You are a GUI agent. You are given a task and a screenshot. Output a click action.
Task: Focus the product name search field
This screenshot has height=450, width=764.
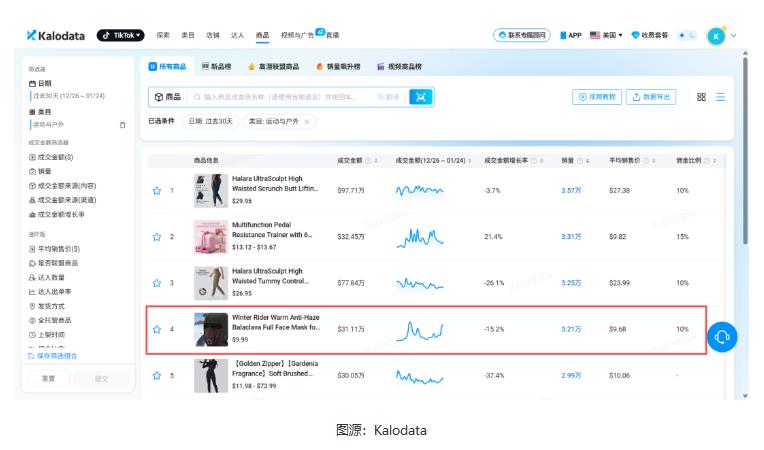(x=280, y=97)
